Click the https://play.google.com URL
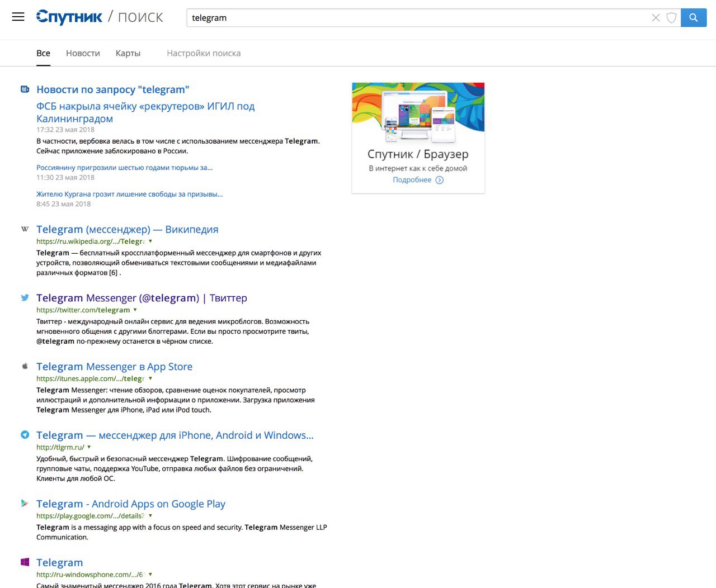This screenshot has height=588, width=716. (x=91, y=516)
